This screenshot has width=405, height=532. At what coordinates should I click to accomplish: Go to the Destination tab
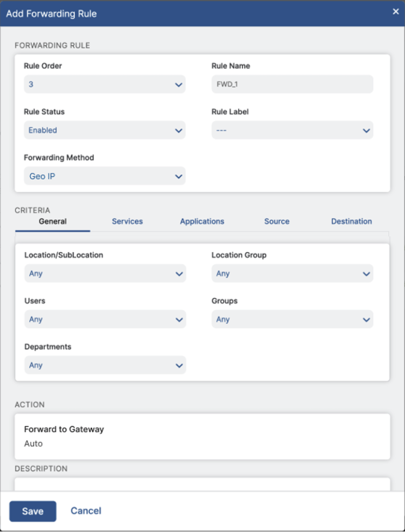pyautogui.click(x=351, y=221)
